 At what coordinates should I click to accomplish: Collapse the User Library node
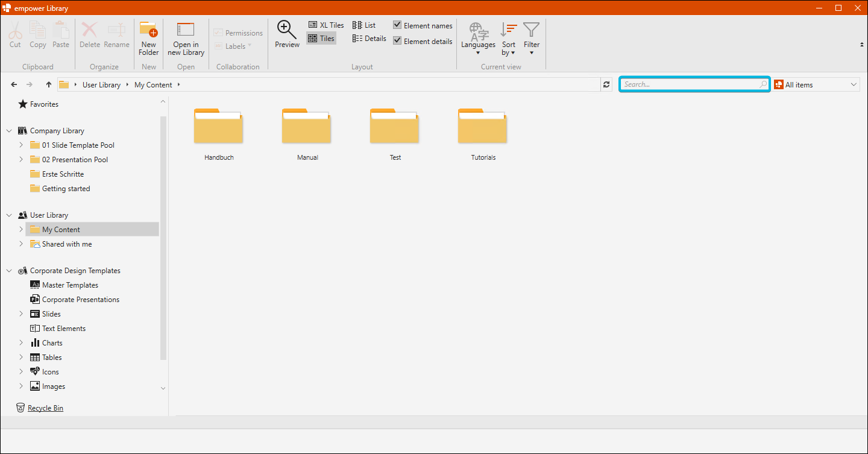click(x=9, y=215)
